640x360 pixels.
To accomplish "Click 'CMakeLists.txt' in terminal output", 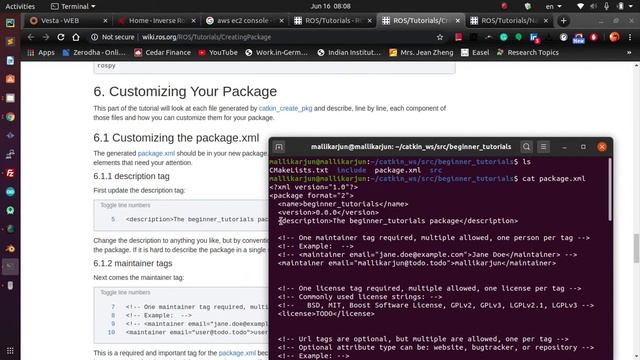I will point(298,170).
